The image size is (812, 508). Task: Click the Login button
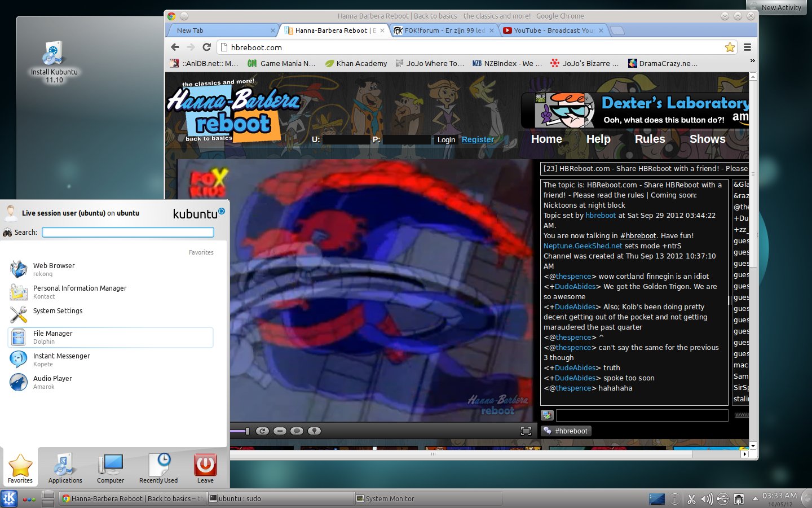pos(446,139)
